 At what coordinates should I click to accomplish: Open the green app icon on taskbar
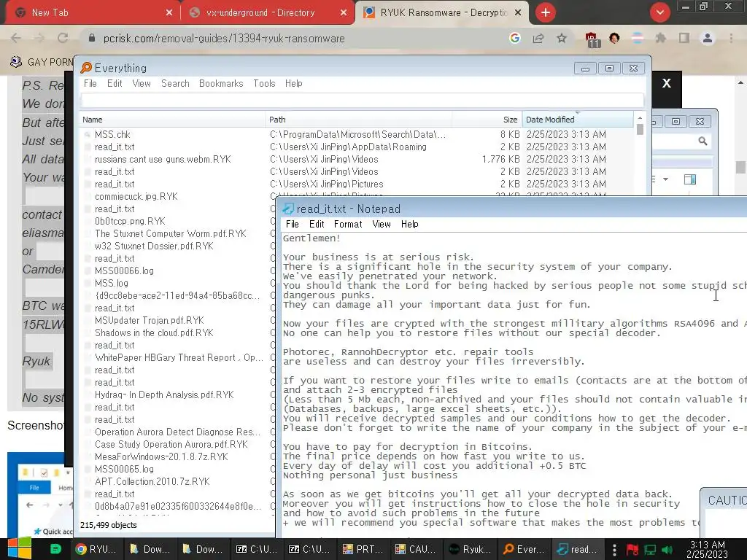pyautogui.click(x=55, y=549)
